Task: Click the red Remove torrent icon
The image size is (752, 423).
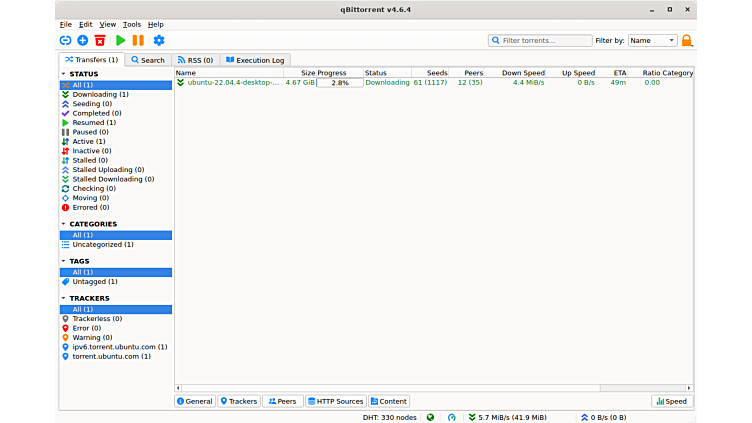Action: [100, 40]
